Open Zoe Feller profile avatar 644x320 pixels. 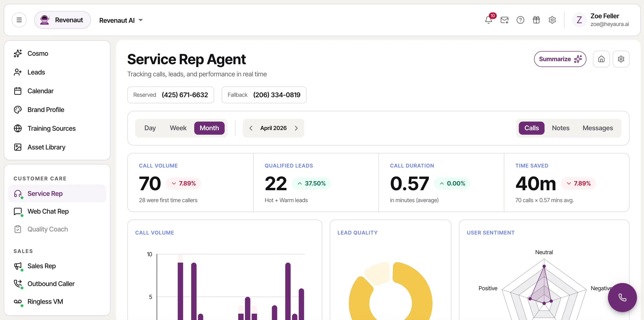coord(579,20)
